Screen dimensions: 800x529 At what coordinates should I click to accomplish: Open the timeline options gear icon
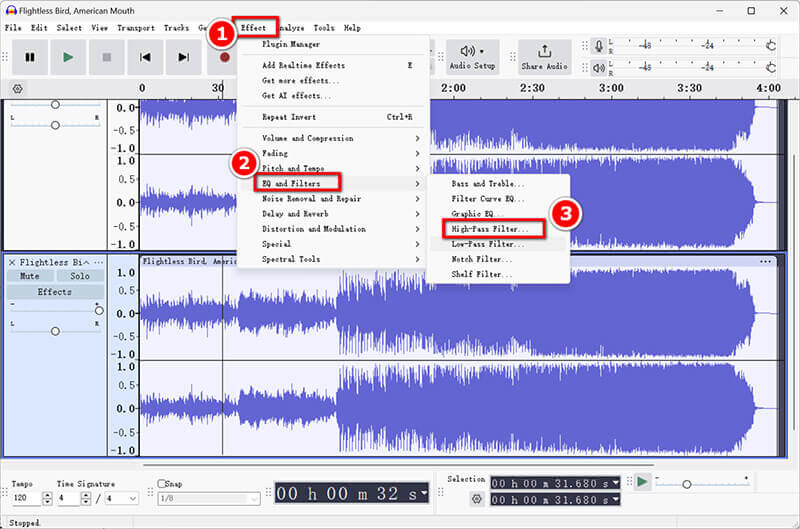pyautogui.click(x=17, y=89)
